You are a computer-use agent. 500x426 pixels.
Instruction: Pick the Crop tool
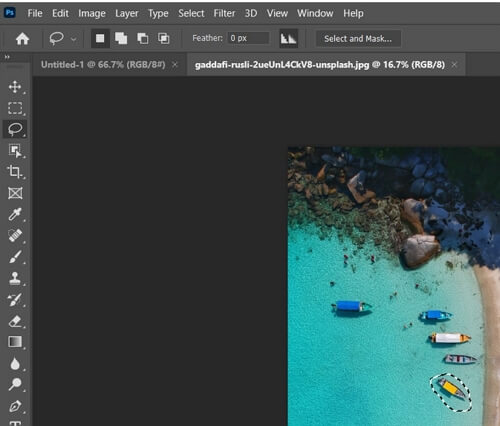click(15, 171)
